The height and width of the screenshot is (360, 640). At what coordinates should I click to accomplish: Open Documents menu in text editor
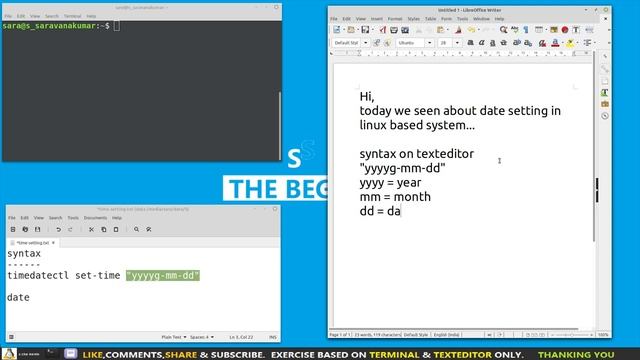tap(95, 218)
